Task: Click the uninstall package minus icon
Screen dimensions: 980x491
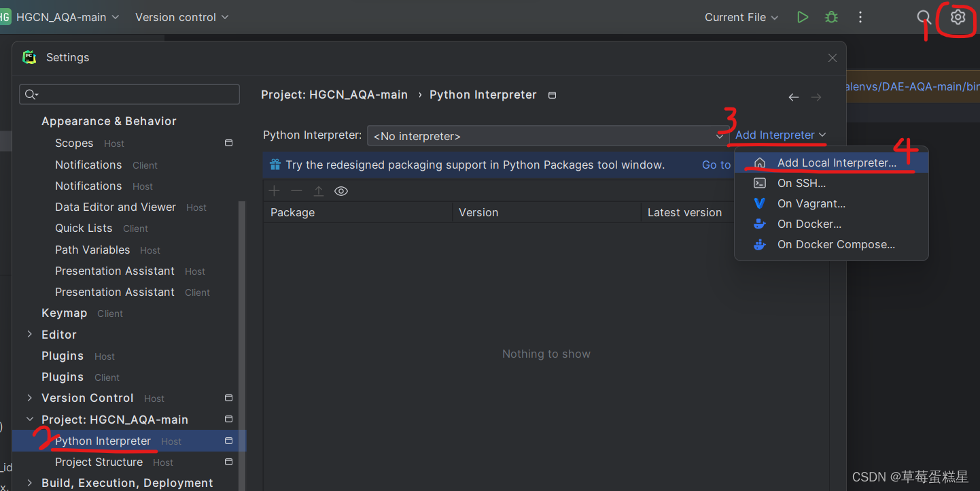Action: (296, 191)
